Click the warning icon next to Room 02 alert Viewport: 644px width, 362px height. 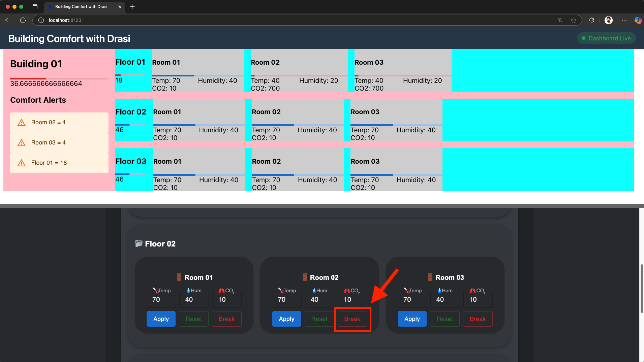coord(21,122)
